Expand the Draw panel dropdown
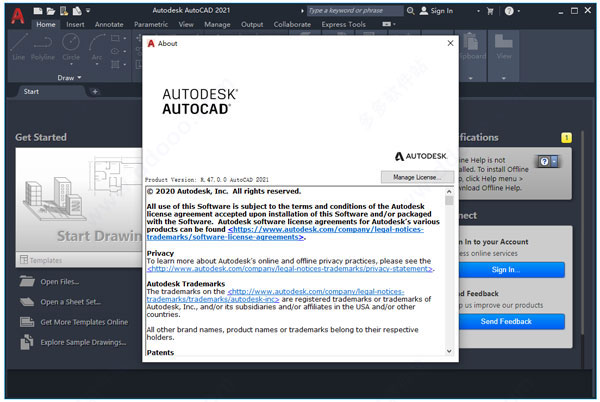The width and height of the screenshot is (600, 402). pos(69,78)
